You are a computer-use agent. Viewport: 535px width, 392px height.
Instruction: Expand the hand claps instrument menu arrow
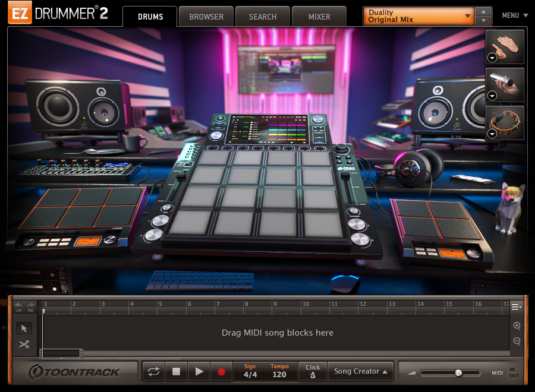pos(492,58)
